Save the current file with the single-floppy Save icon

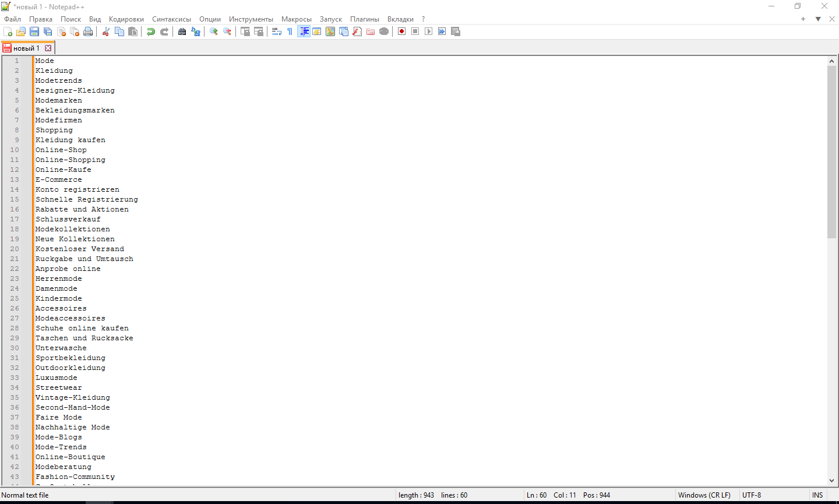pos(34,31)
